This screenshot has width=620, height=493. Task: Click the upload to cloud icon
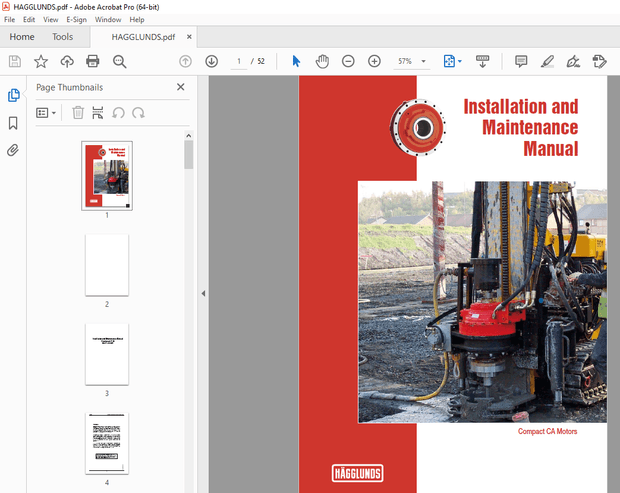(67, 61)
